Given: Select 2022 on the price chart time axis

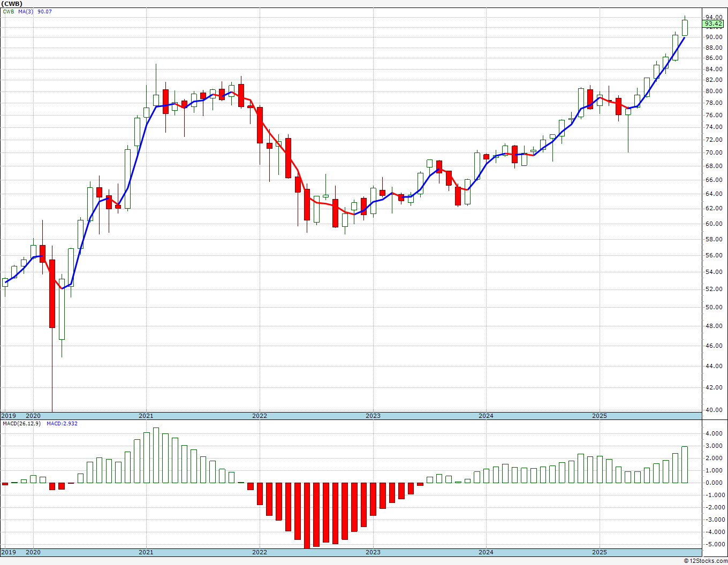Looking at the screenshot, I should (x=260, y=416).
